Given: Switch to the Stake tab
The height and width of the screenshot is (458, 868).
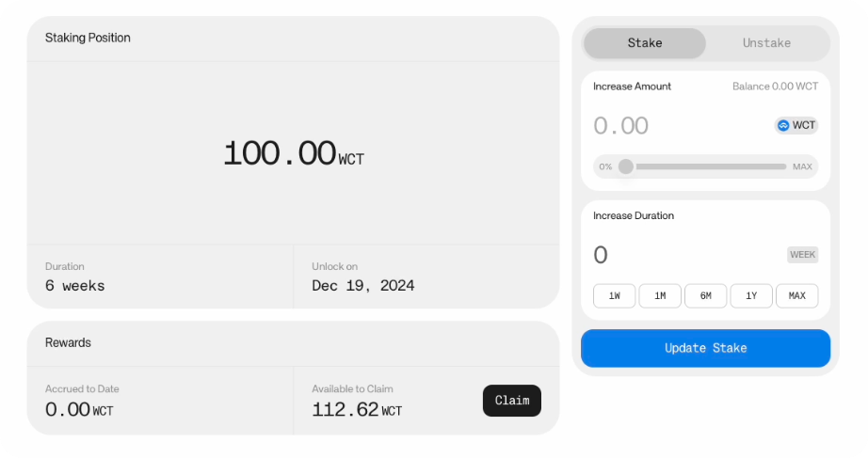Looking at the screenshot, I should (644, 43).
